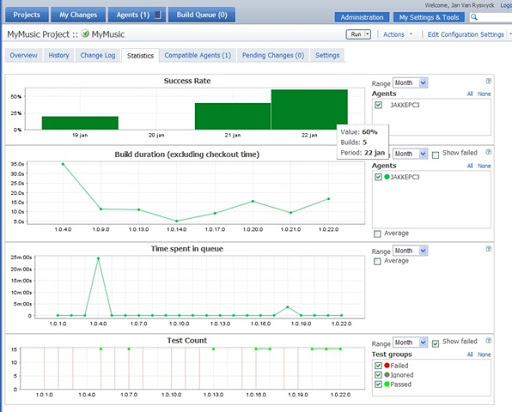Screen dimensions: 512x412
Task: Uncheck JAKKEPC3 agent in Success Rate panel
Action: point(378,105)
